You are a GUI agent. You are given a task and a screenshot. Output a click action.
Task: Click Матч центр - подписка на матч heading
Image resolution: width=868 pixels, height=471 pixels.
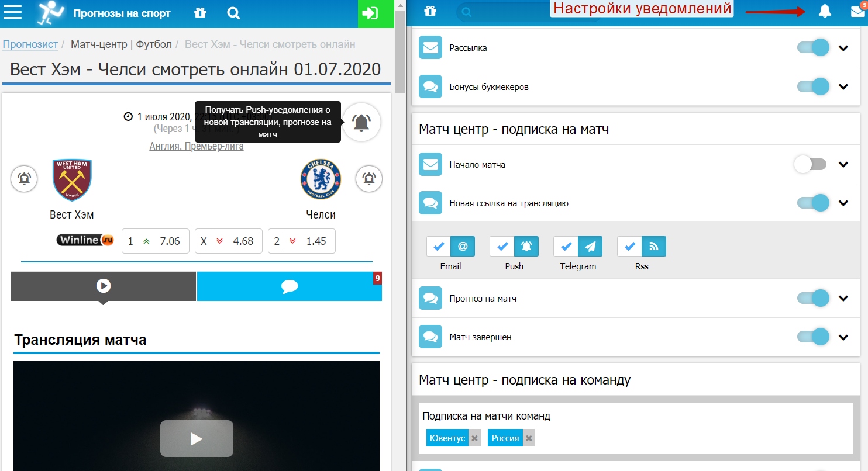pos(514,129)
